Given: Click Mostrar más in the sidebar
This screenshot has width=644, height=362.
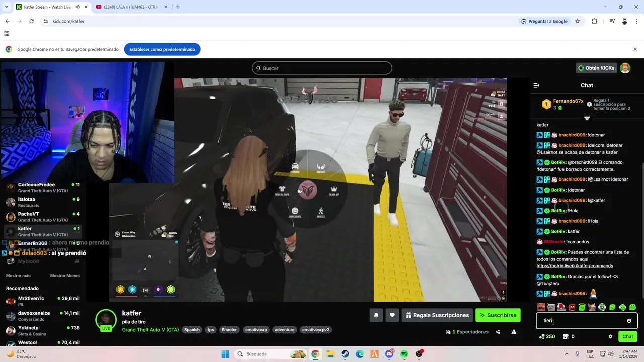Looking at the screenshot, I should (x=18, y=276).
